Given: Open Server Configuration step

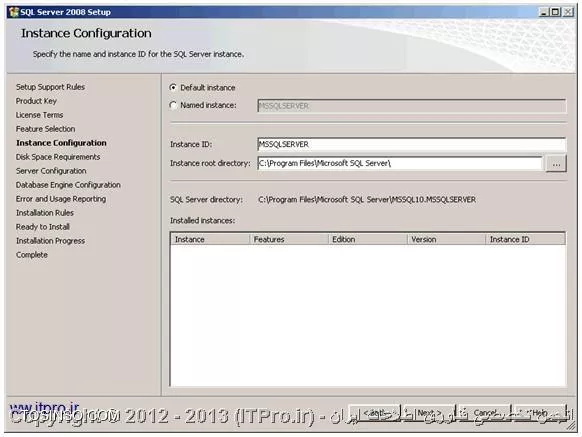Looking at the screenshot, I should point(51,171).
